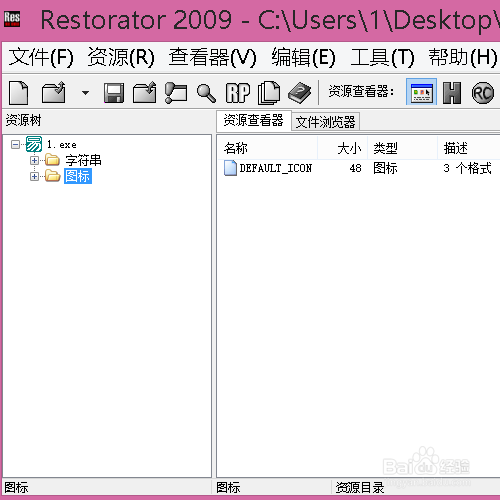This screenshot has width=500, height=500.
Task: Collapse the 1.exe tree node
Action: point(15,144)
